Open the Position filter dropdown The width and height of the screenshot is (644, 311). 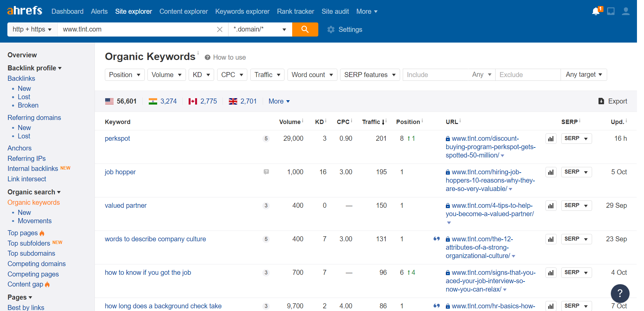tap(125, 75)
